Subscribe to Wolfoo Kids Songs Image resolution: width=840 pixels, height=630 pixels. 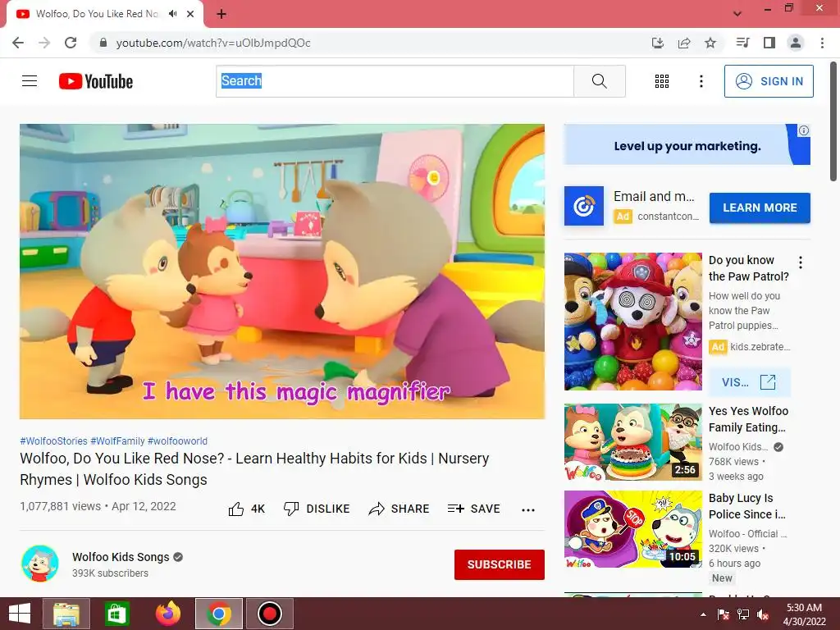pos(500,564)
